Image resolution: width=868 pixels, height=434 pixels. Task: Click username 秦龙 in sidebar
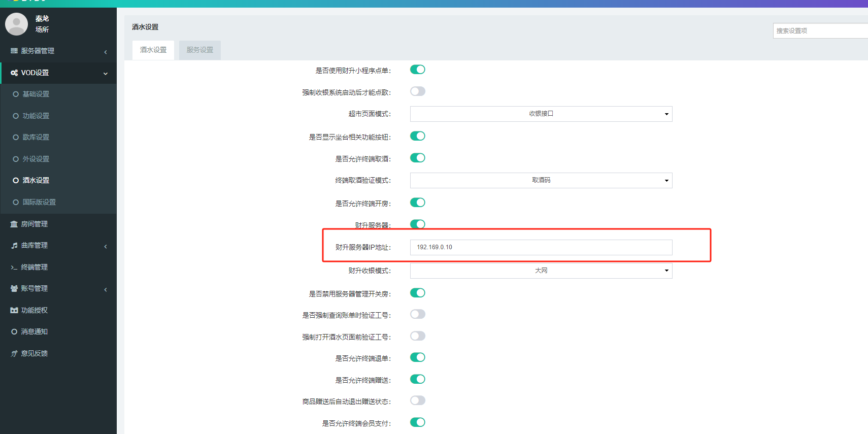42,18
